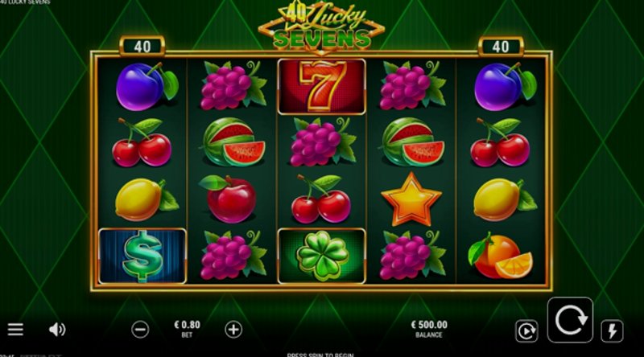This screenshot has width=644, height=357.
Task: Decrease bet with minus button
Action: click(140, 330)
